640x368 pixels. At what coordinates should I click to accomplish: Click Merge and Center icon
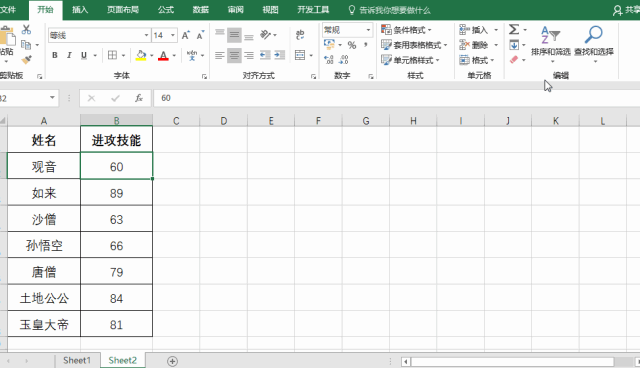[300, 55]
